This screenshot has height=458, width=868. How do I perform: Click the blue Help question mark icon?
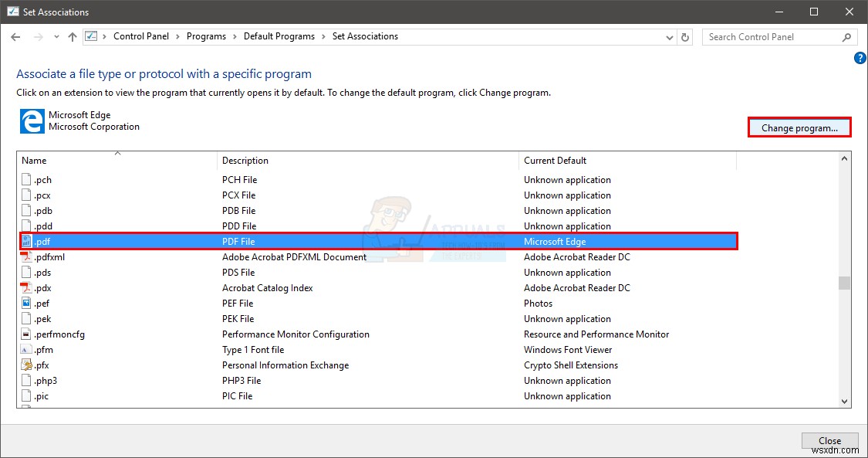tap(860, 58)
